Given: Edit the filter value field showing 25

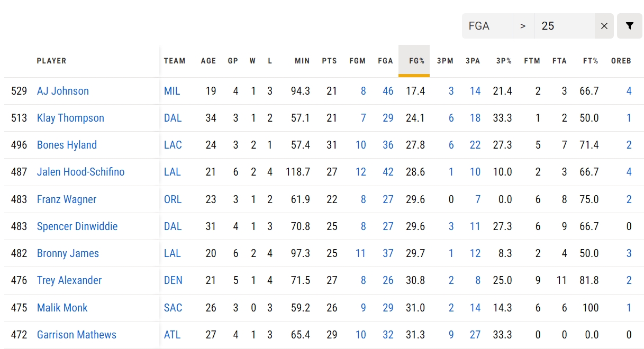Looking at the screenshot, I should click(x=565, y=26).
